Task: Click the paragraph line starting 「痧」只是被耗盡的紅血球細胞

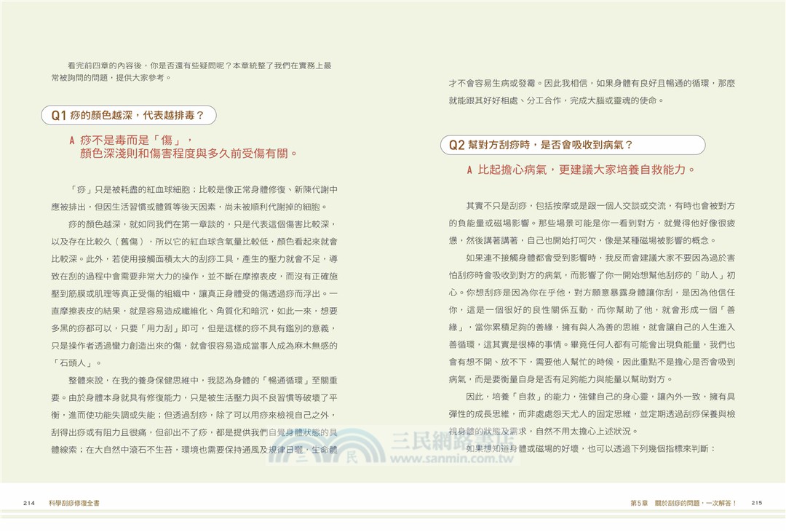Action: click(203, 189)
